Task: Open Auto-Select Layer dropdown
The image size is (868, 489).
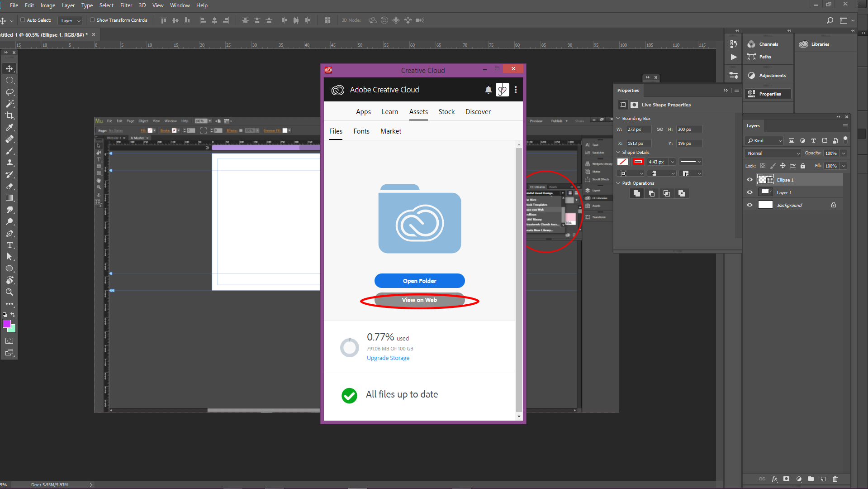Action: coord(71,20)
